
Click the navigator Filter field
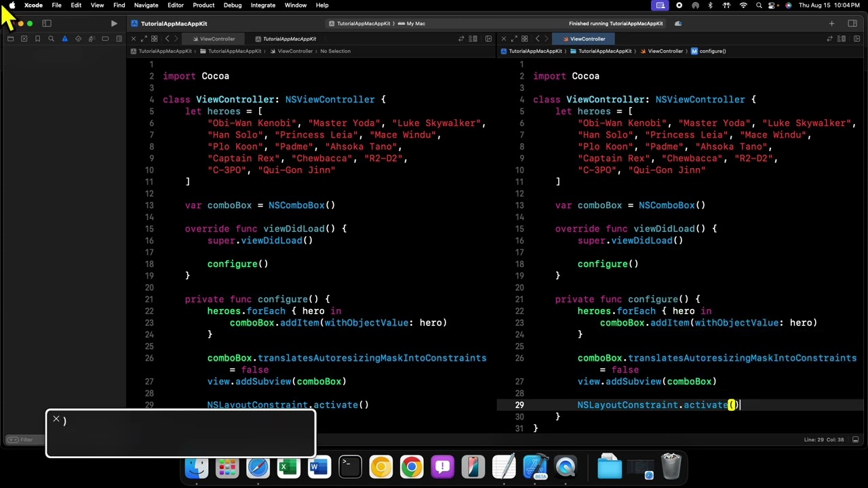point(27,440)
